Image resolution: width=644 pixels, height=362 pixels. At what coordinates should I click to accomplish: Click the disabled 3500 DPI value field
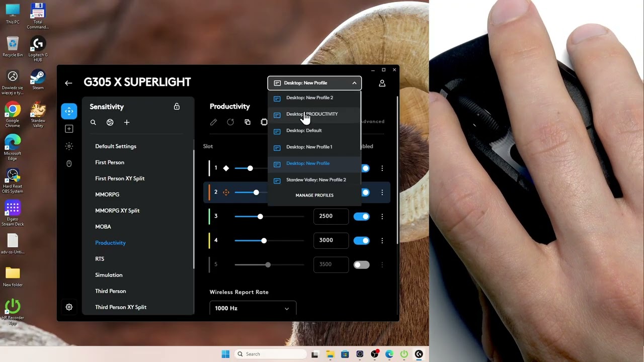click(331, 264)
